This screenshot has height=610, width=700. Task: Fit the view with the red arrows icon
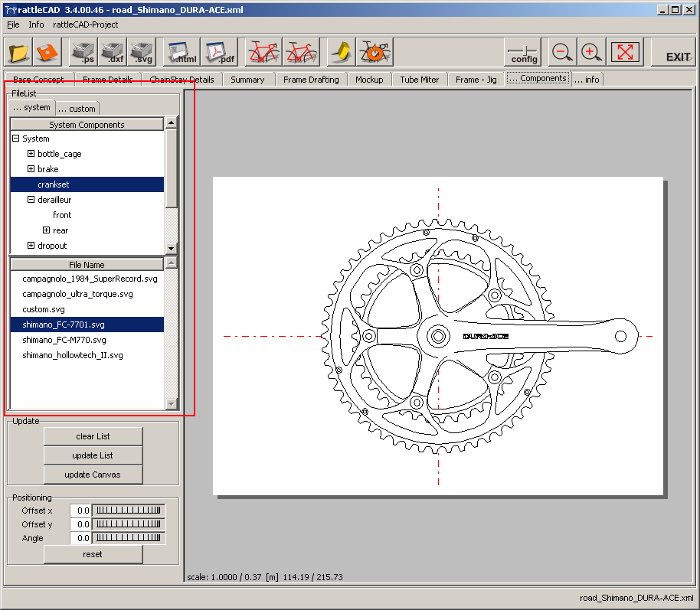click(x=624, y=52)
